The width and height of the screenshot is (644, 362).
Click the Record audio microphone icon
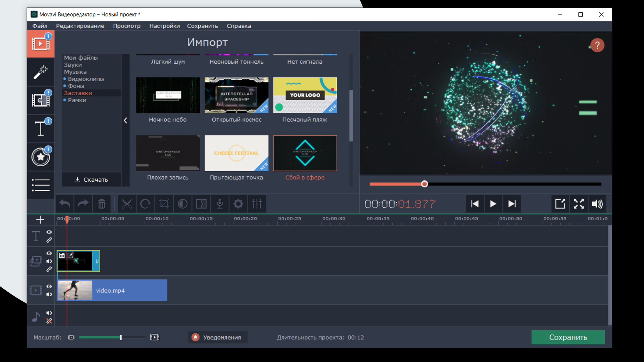point(220,204)
